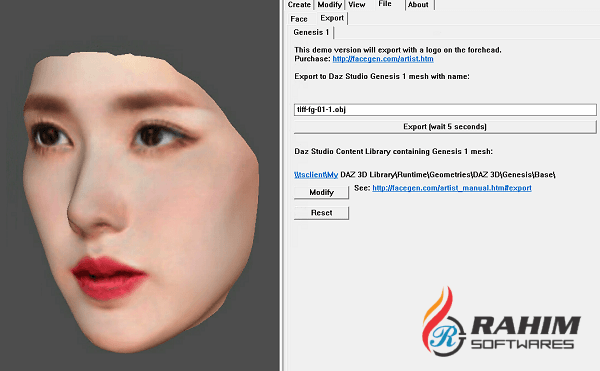Screen dimensions: 600x371
Task: Click the Export (wait 5 seconds) button
Action: tap(445, 127)
